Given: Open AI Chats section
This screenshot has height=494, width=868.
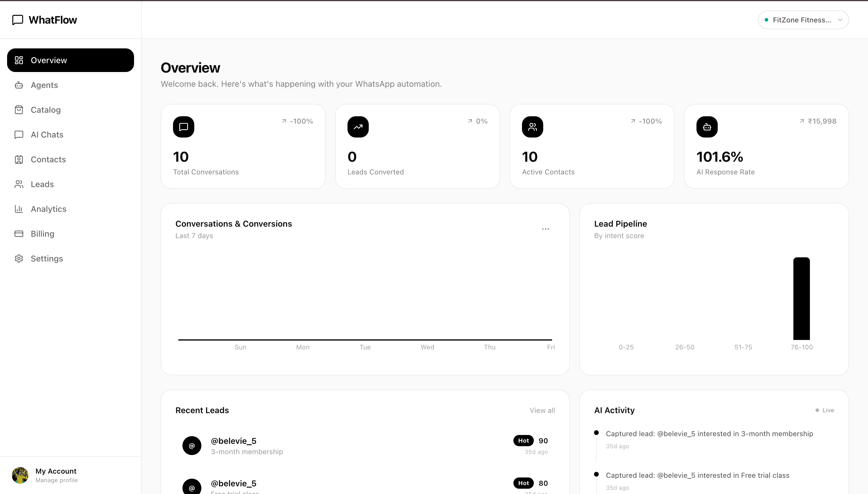Looking at the screenshot, I should pyautogui.click(x=71, y=134).
